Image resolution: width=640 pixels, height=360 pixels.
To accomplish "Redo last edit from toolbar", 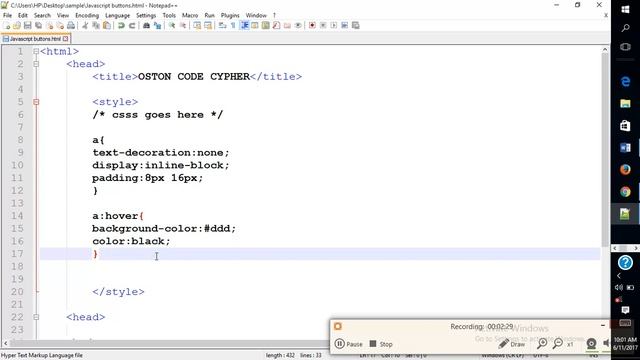I will (x=132, y=25).
